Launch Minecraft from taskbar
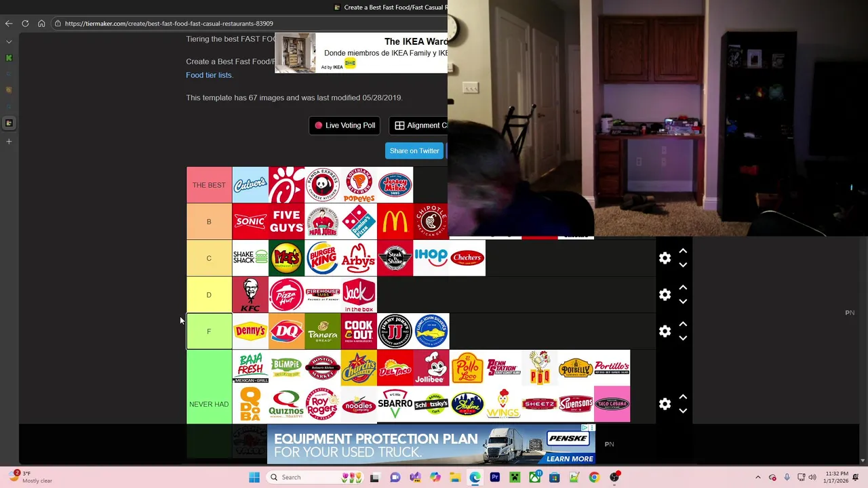Viewport: 868px width, 488px height. [x=515, y=477]
